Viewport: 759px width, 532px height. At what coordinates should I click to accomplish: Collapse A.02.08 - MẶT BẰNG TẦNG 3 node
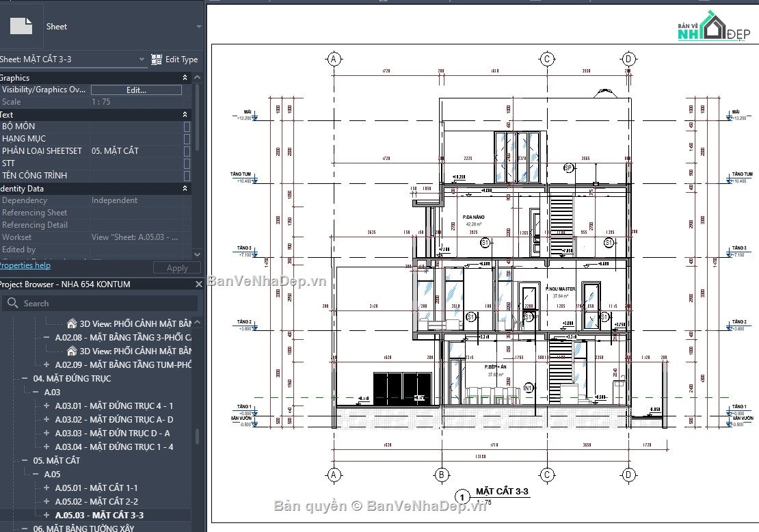pyautogui.click(x=46, y=337)
